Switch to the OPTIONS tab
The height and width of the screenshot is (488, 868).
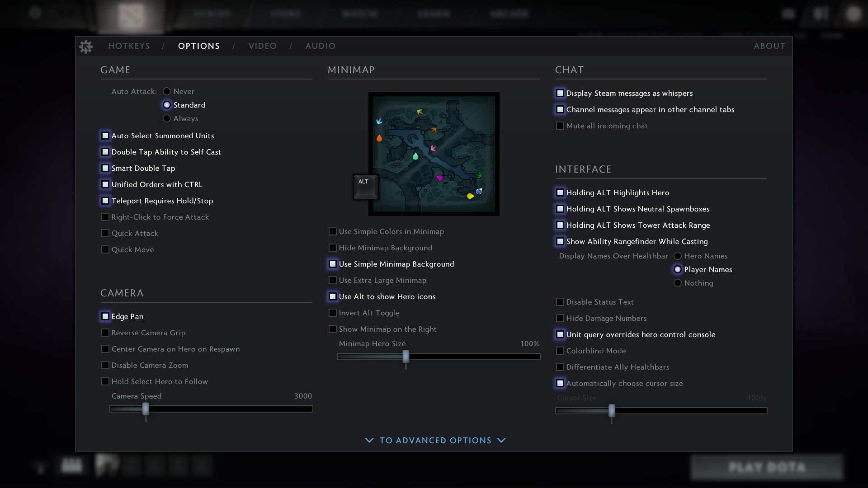pos(199,46)
